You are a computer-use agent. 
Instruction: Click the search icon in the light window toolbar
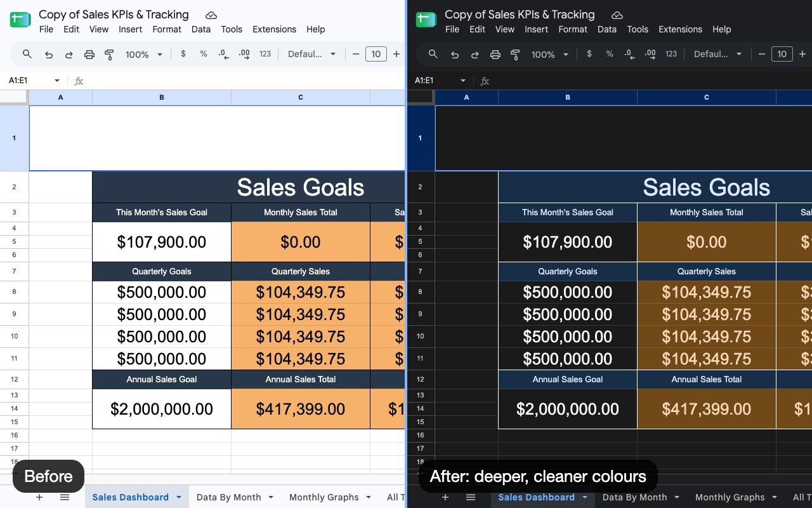pyautogui.click(x=27, y=55)
